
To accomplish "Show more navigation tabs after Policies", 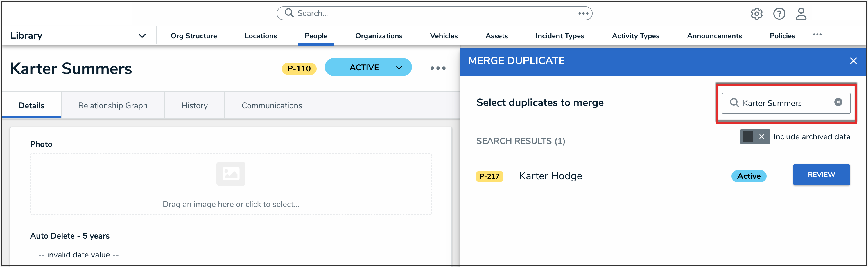I will click(817, 35).
